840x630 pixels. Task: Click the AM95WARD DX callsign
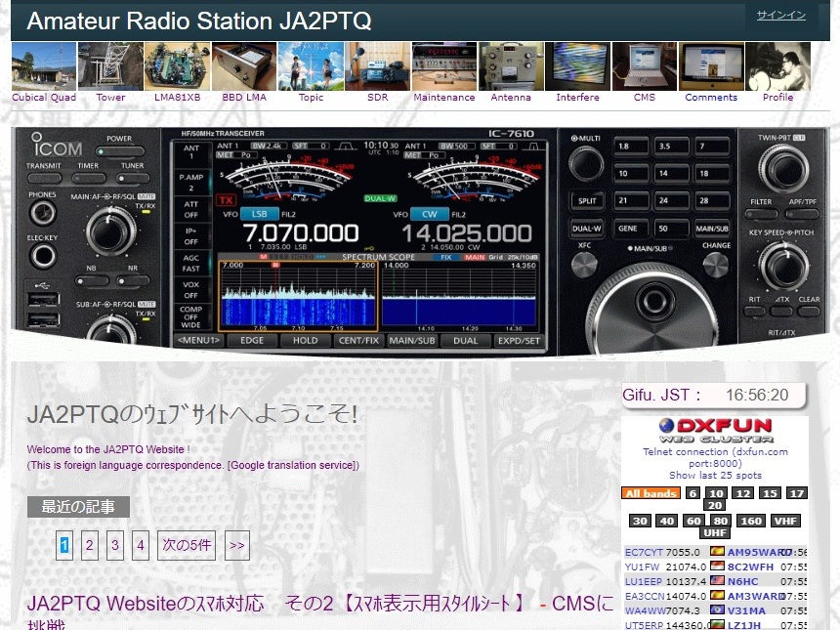[756, 552]
